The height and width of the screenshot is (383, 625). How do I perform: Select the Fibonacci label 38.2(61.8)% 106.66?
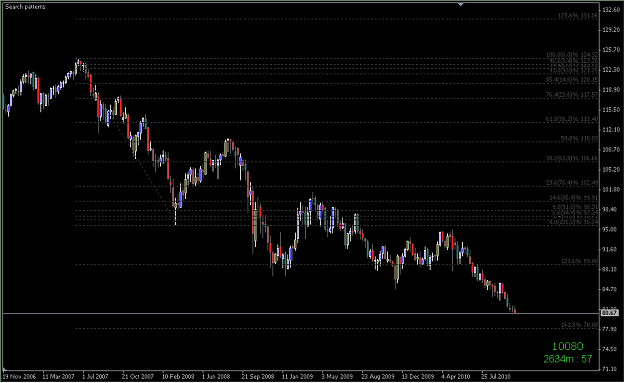coord(572,158)
